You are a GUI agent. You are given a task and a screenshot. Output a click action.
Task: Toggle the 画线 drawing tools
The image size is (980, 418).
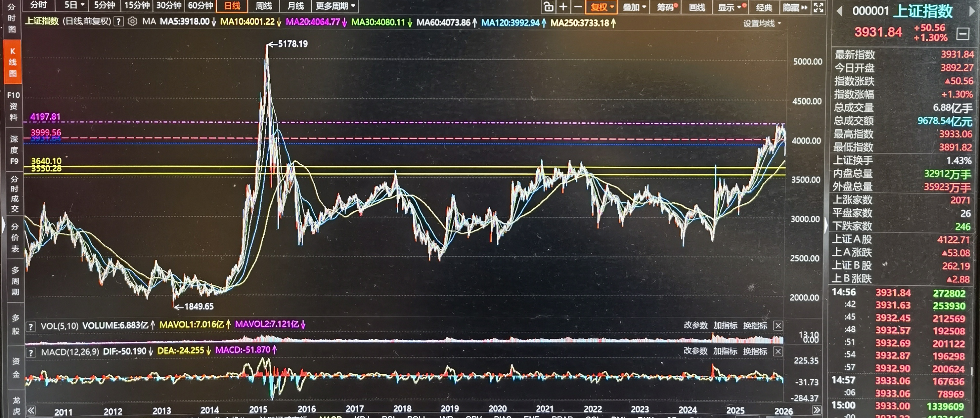tap(697, 7)
